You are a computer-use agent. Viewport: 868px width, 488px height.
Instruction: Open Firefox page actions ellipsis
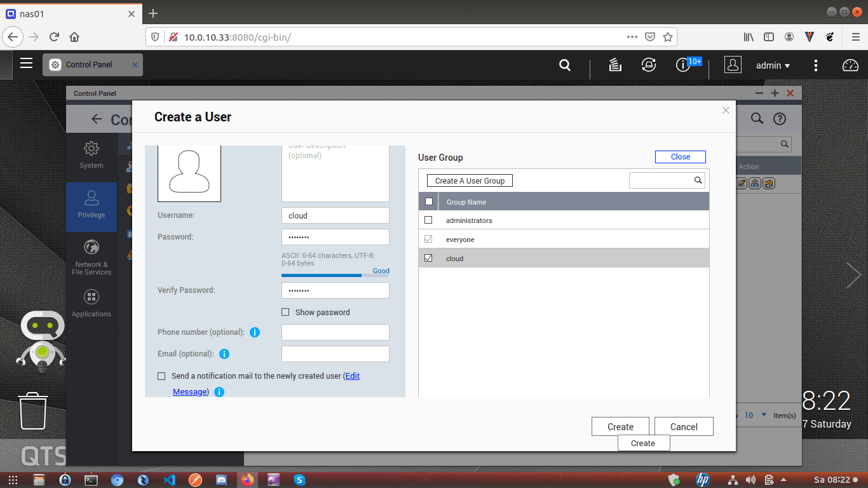[632, 37]
